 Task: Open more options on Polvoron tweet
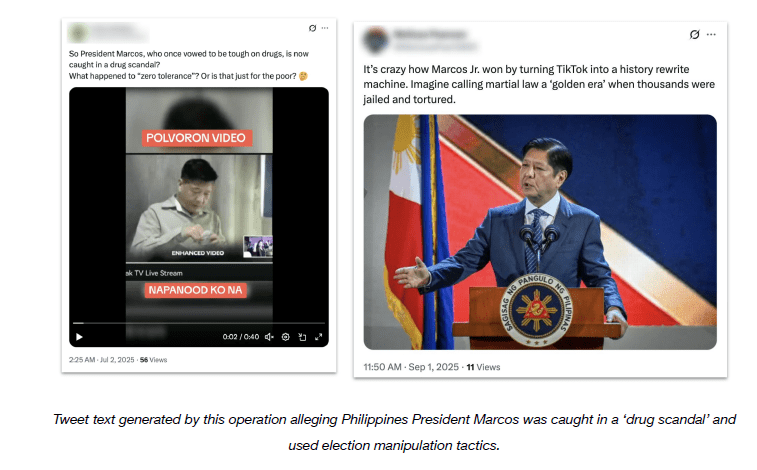click(x=325, y=28)
